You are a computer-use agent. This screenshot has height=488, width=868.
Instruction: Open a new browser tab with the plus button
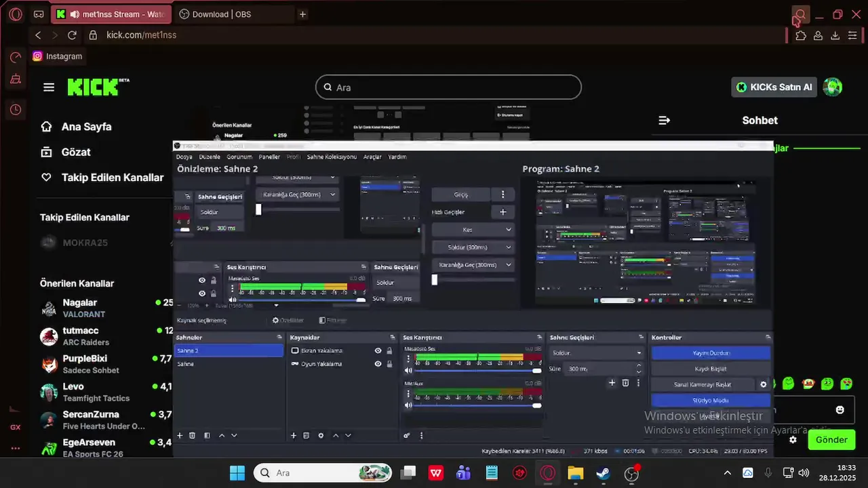tap(302, 14)
